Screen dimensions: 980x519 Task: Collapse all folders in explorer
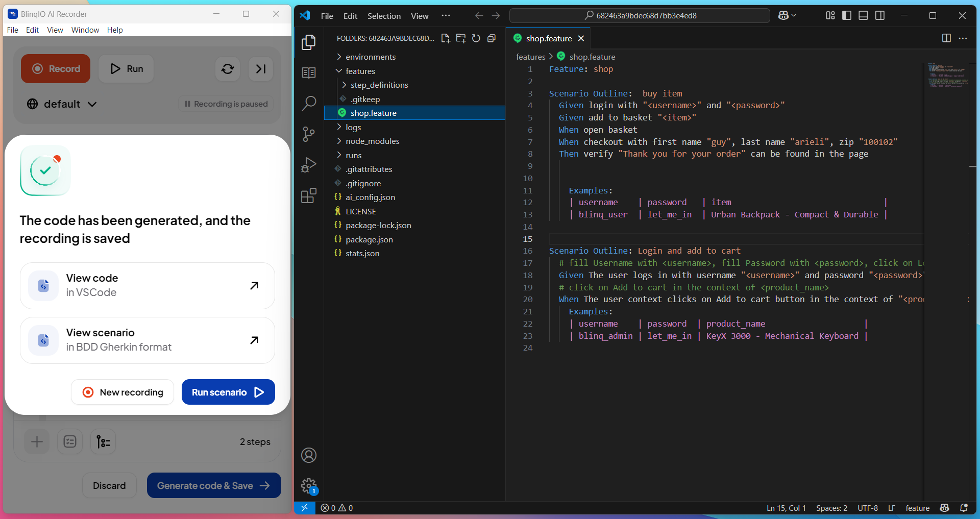[492, 38]
